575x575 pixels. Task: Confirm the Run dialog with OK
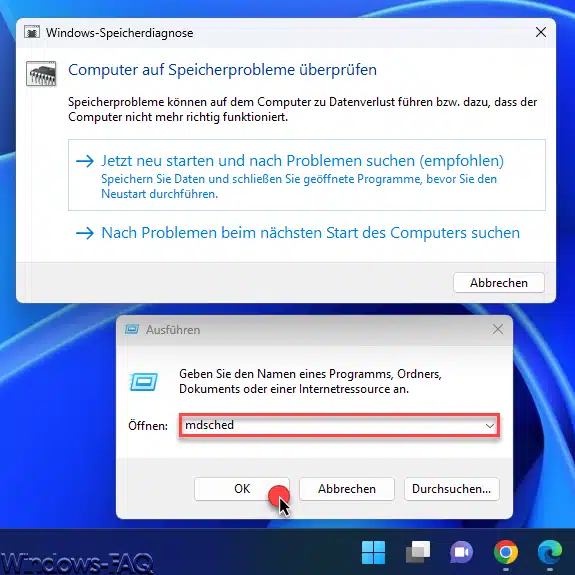click(242, 489)
